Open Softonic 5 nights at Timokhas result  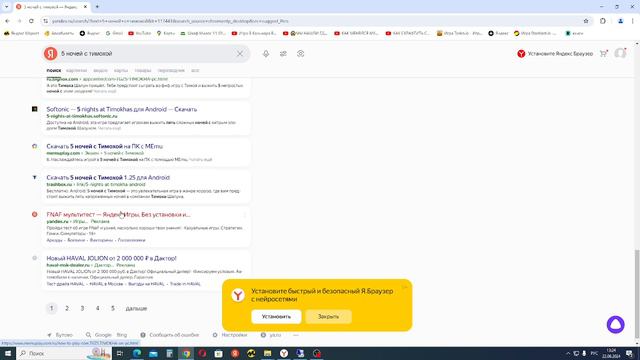(122, 109)
